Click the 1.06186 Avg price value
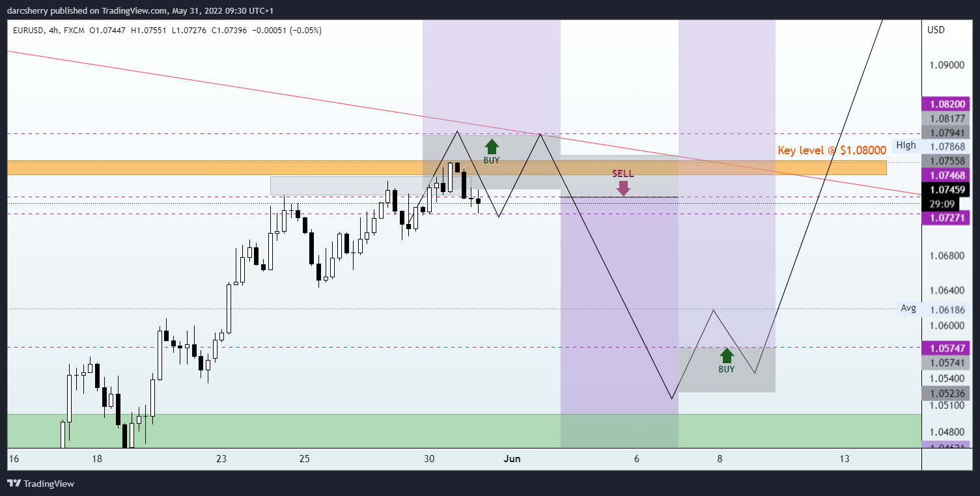980x496 pixels. click(x=946, y=310)
